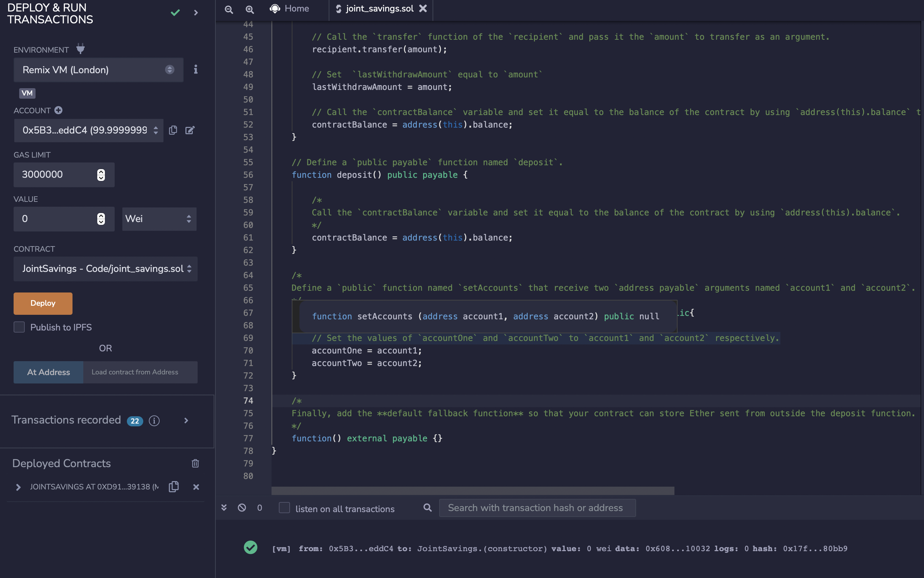
Task: Change the value unit from Wei
Action: click(159, 219)
